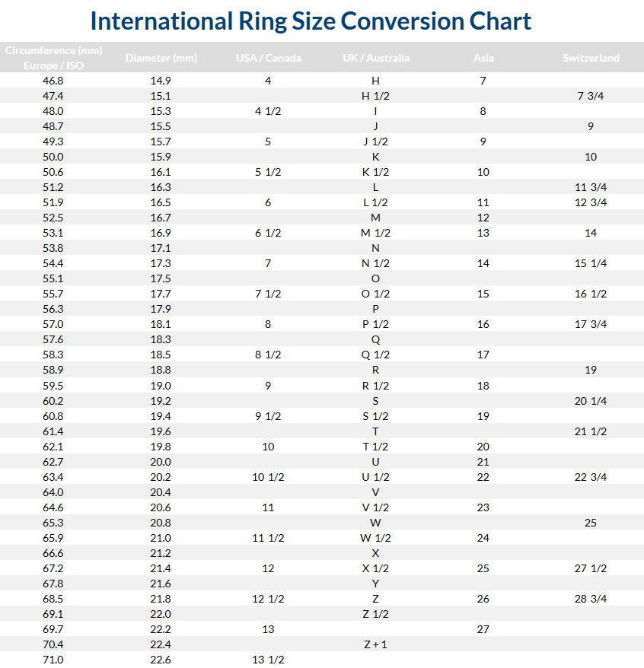Viewport: 644px width, 668px height.
Task: Select the 18.8 diameter cell
Action: click(160, 370)
